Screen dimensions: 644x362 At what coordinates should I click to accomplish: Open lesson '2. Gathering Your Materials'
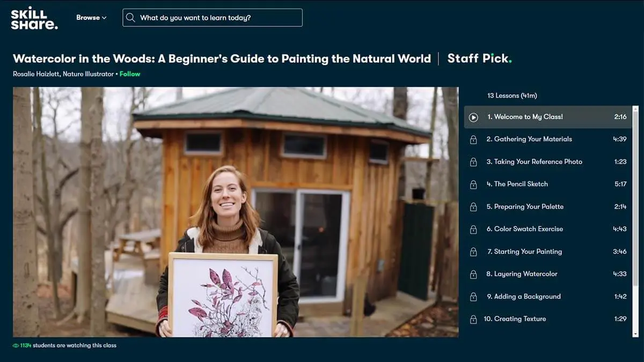(548, 139)
